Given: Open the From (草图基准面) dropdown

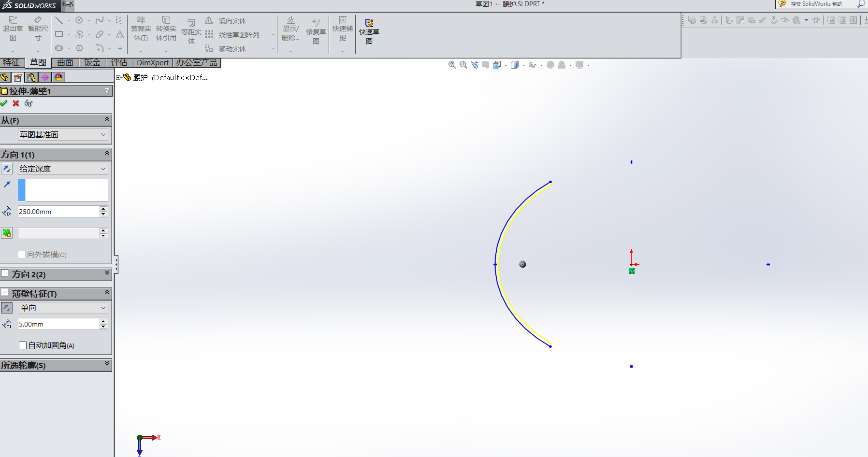Looking at the screenshot, I should [x=63, y=135].
